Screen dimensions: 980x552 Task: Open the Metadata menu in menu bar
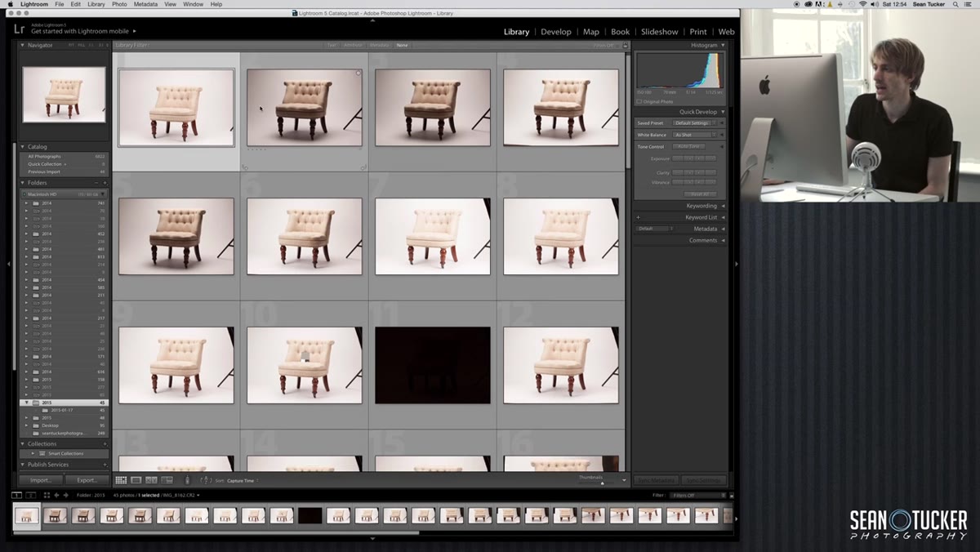tap(145, 4)
